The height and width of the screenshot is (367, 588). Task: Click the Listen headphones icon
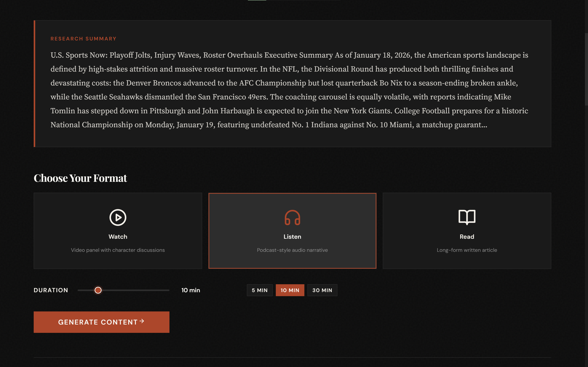point(292,217)
